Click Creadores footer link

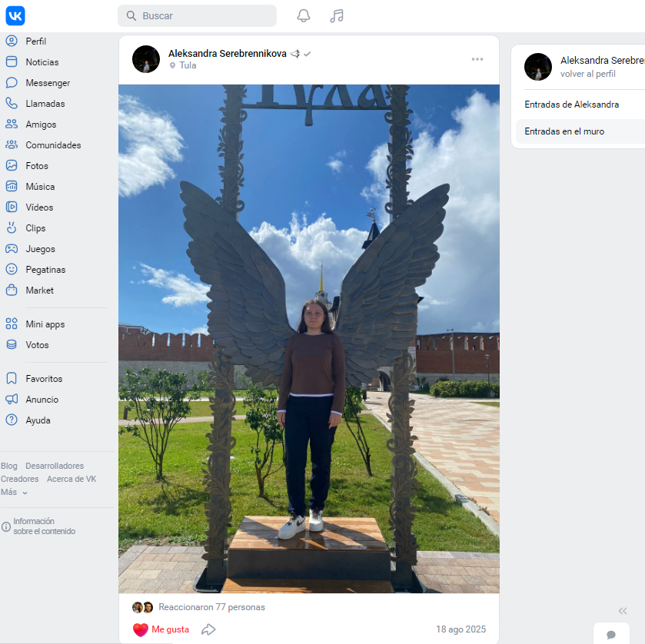19,479
